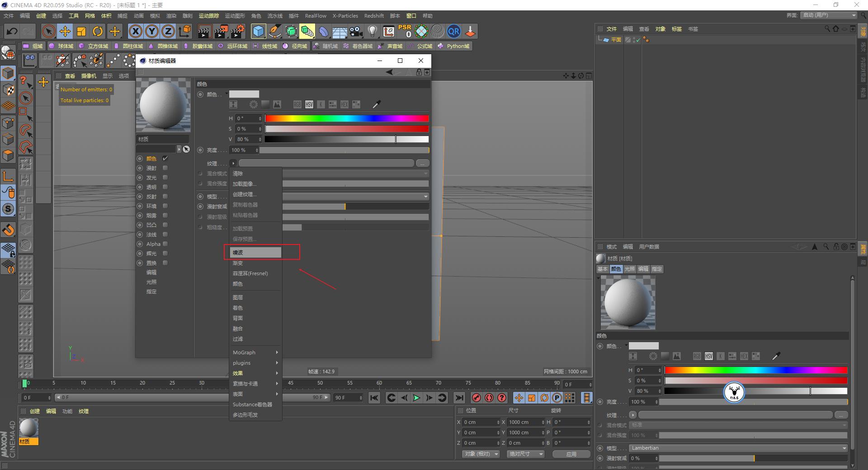Enable the 反射 material channel checkbox
This screenshot has height=470, width=868.
[x=165, y=196]
